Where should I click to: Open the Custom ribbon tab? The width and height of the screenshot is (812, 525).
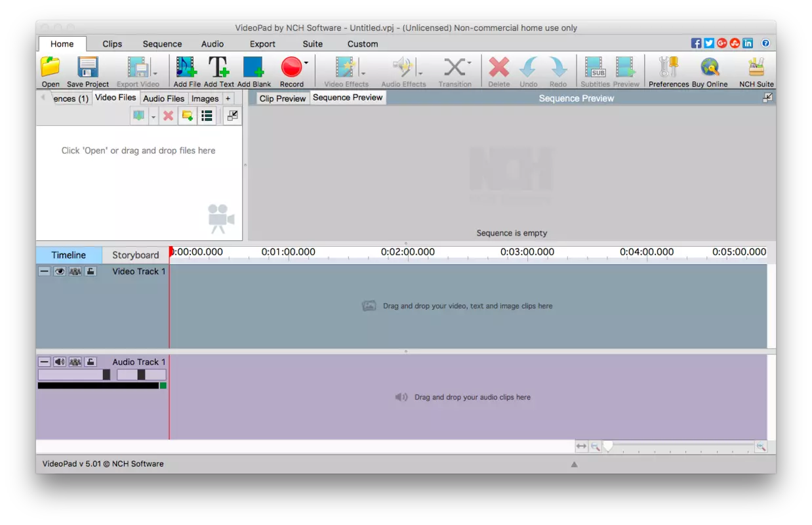click(363, 44)
